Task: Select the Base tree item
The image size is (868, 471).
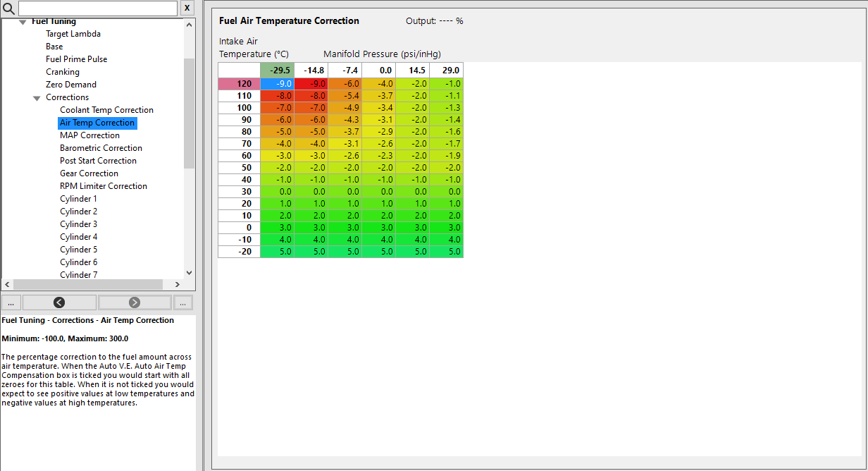Action: pyautogui.click(x=54, y=47)
